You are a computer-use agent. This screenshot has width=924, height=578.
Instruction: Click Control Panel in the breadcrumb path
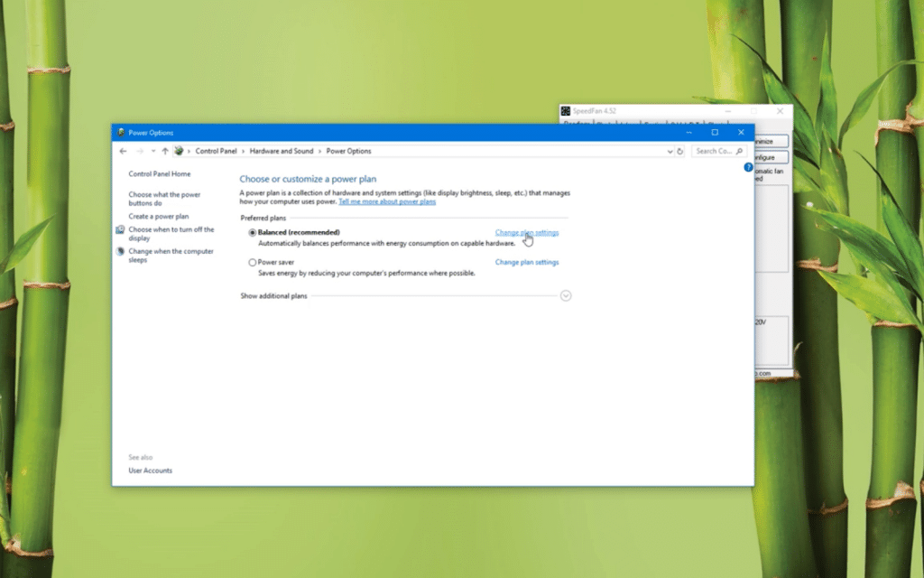click(x=216, y=151)
